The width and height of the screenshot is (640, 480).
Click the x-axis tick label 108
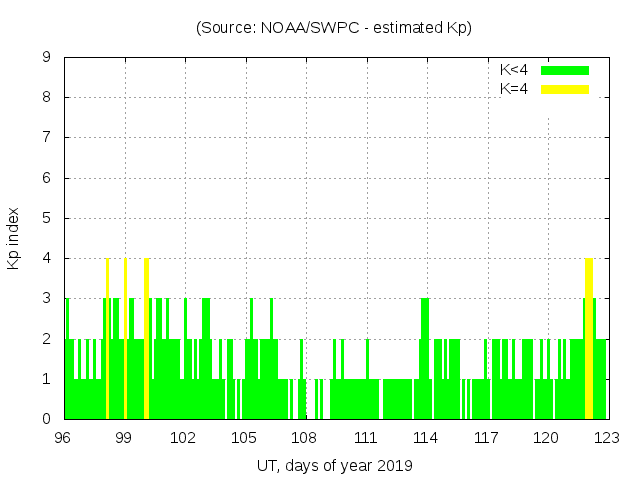(305, 437)
